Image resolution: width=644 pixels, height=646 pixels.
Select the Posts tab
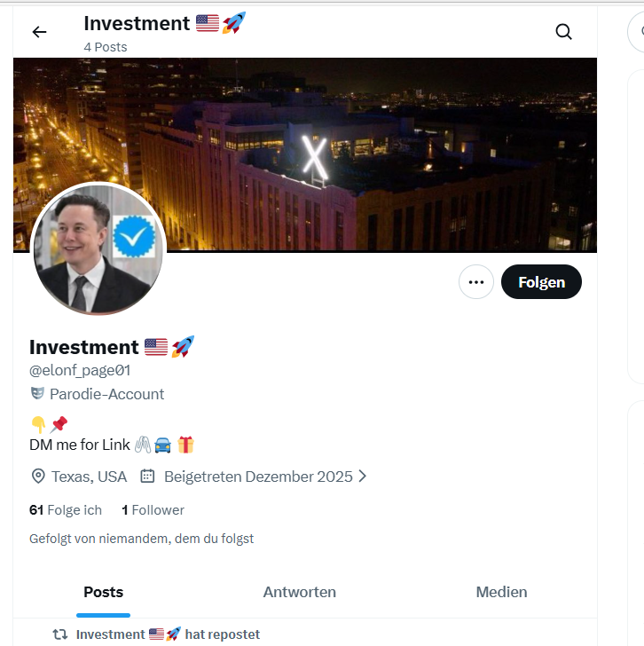click(103, 592)
